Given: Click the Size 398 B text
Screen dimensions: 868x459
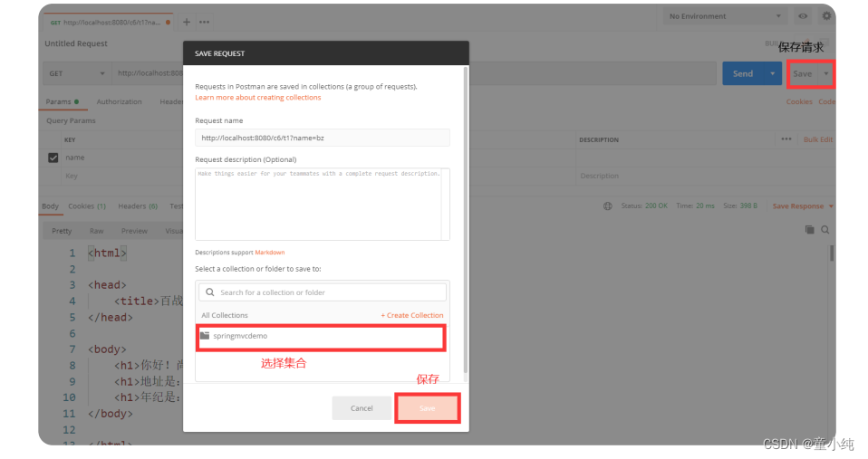Looking at the screenshot, I should pos(740,206).
